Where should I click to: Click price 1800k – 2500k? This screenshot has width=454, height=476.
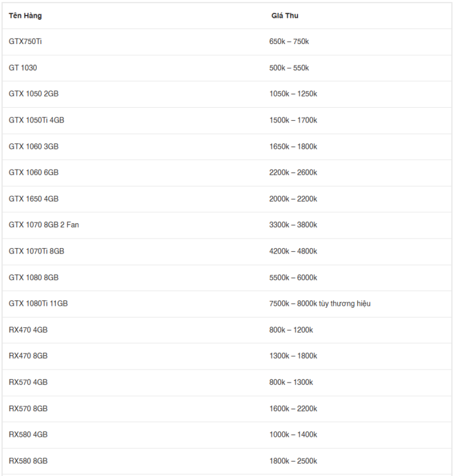coord(293,461)
